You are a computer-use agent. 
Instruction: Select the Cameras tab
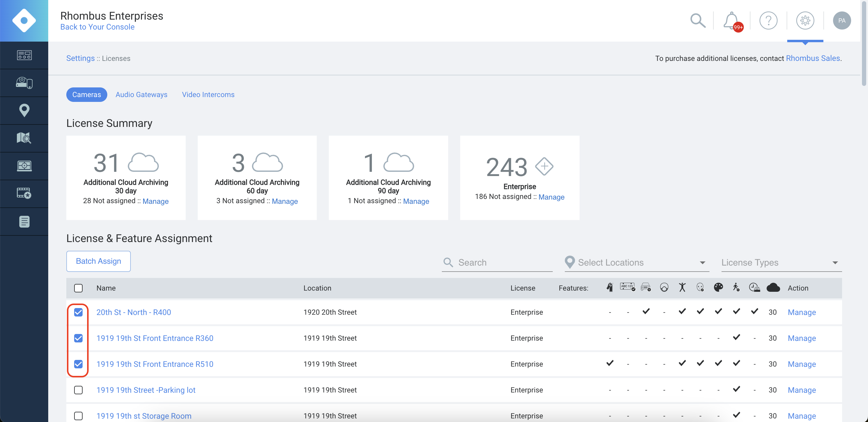coord(86,94)
